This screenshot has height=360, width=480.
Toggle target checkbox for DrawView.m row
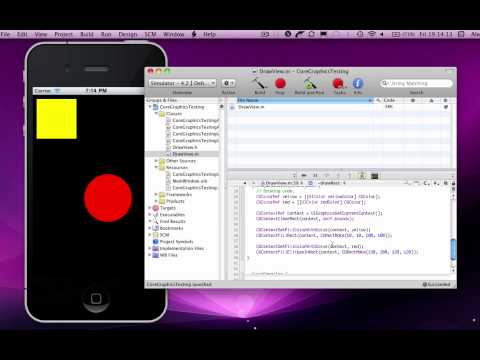click(446, 107)
